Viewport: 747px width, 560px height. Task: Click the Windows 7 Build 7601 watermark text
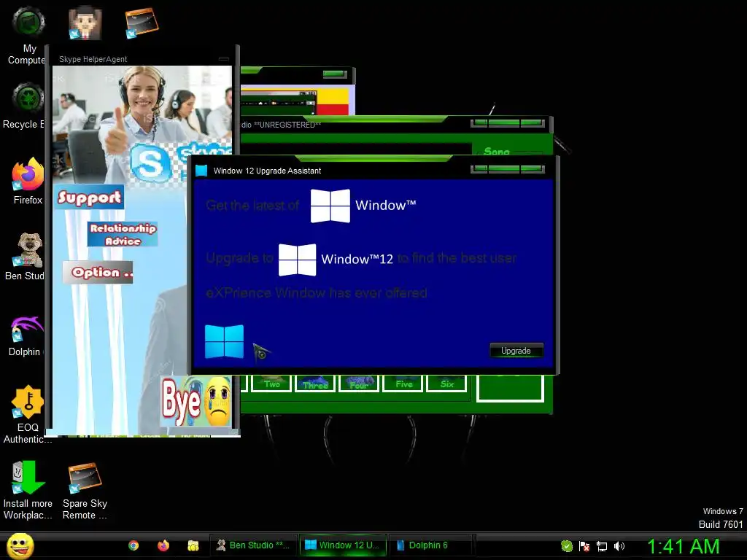(721, 518)
